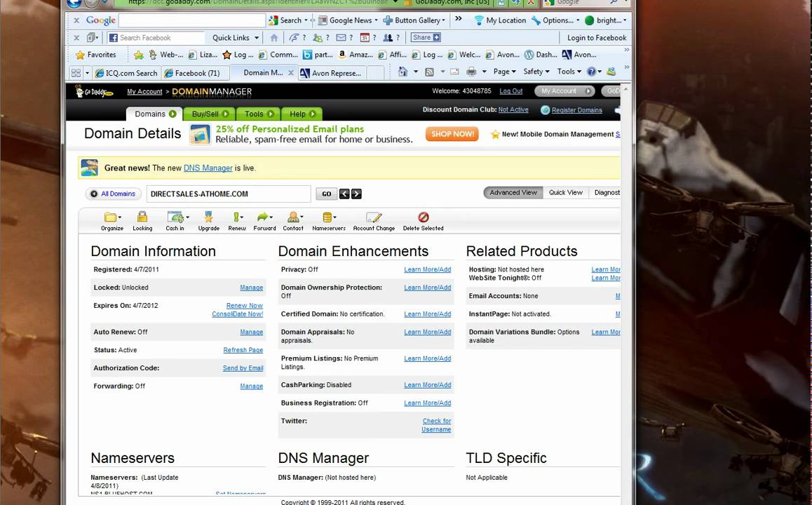Click the GoDaddy logo
The width and height of the screenshot is (812, 505).
click(x=93, y=92)
